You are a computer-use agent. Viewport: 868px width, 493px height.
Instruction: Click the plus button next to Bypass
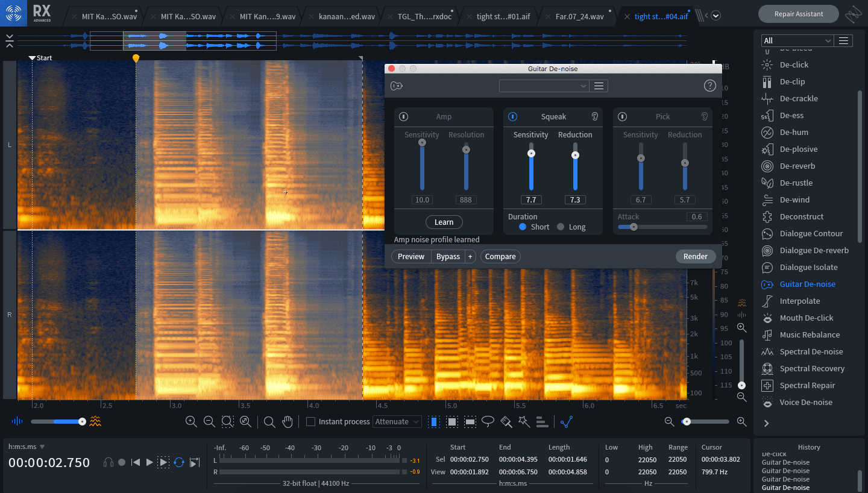470,256
